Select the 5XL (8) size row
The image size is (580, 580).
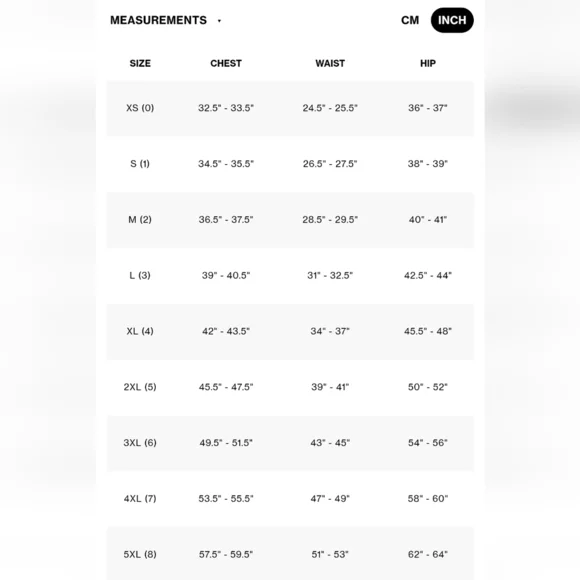[x=290, y=553]
